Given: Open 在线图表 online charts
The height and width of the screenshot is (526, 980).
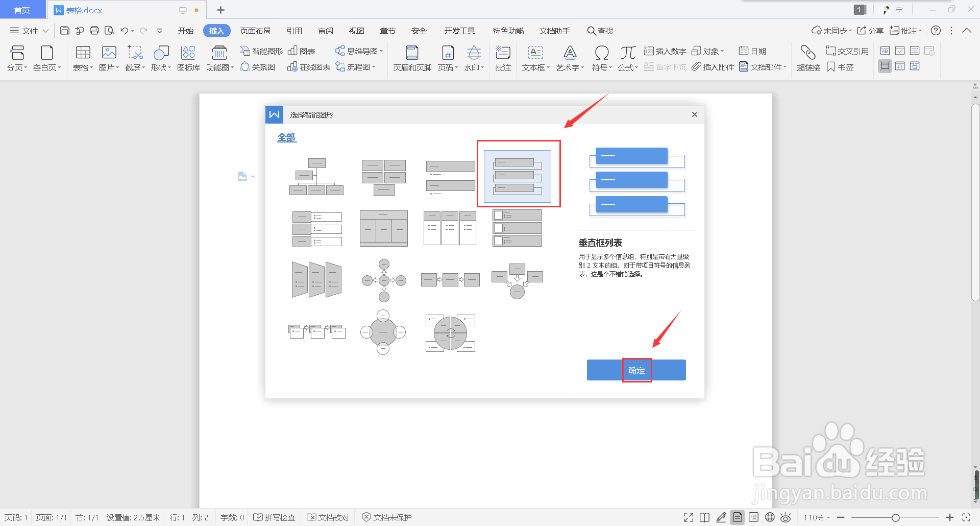Looking at the screenshot, I should tap(309, 67).
